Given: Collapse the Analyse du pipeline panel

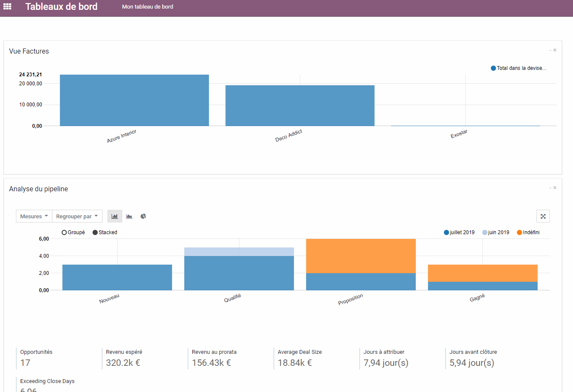Looking at the screenshot, I should point(550,188).
